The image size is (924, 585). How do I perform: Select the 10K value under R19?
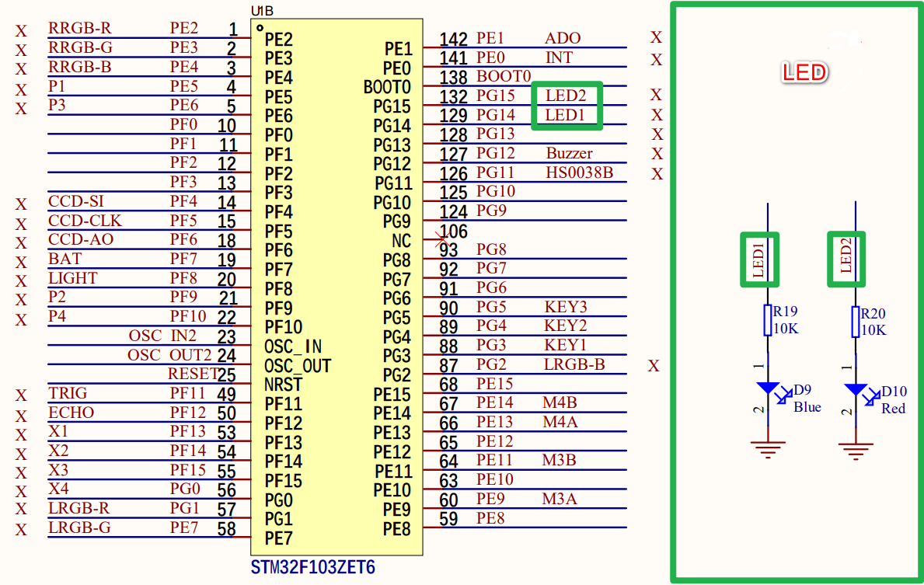point(786,328)
